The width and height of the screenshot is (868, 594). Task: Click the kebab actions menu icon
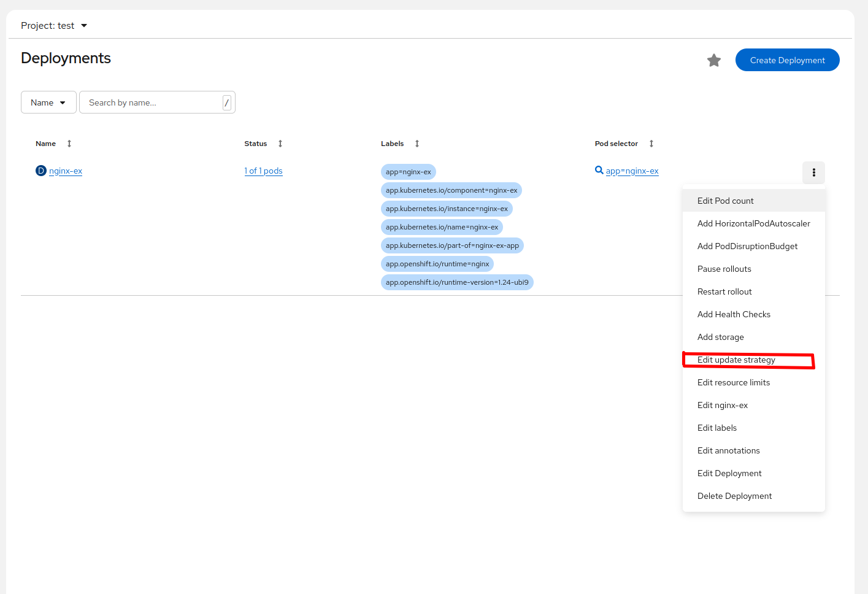coord(813,172)
